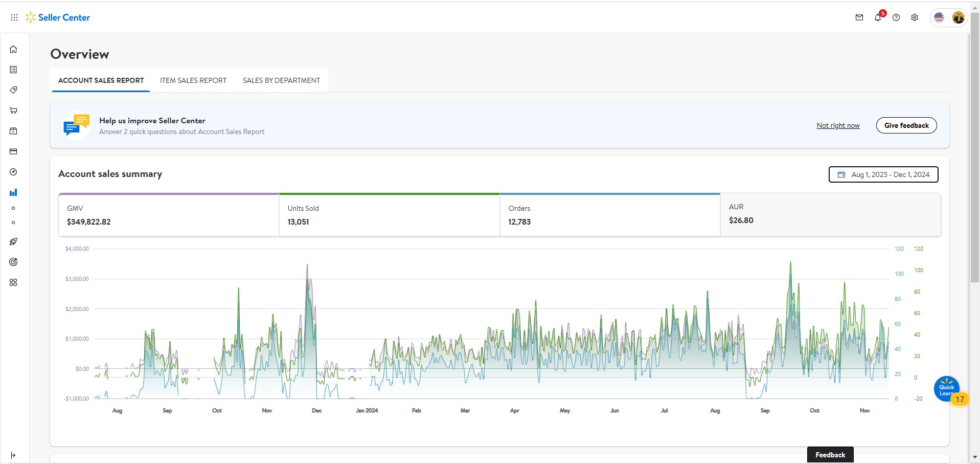This screenshot has width=980, height=464.
Task: Open the user profile avatar
Action: tap(959, 17)
